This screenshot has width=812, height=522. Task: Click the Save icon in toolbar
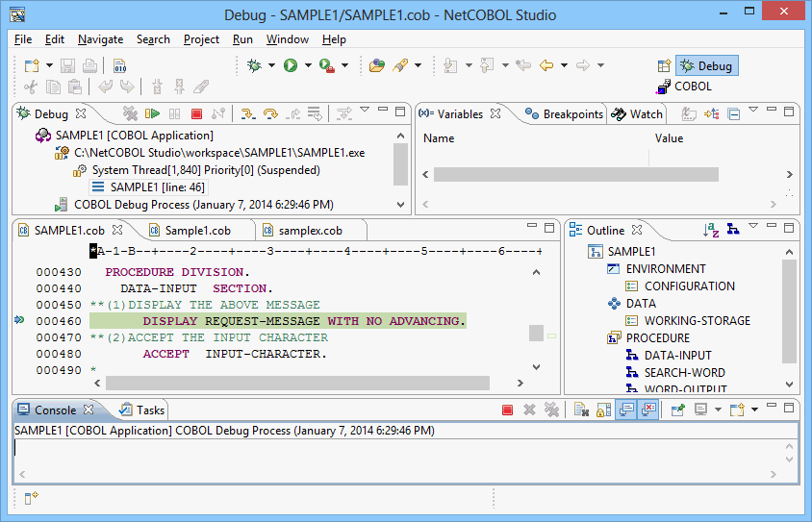68,65
